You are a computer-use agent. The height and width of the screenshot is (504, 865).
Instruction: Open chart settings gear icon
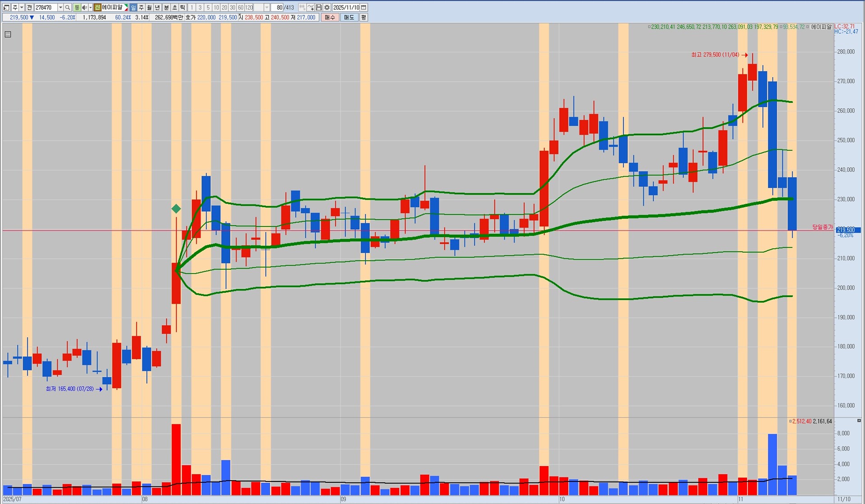327,8
